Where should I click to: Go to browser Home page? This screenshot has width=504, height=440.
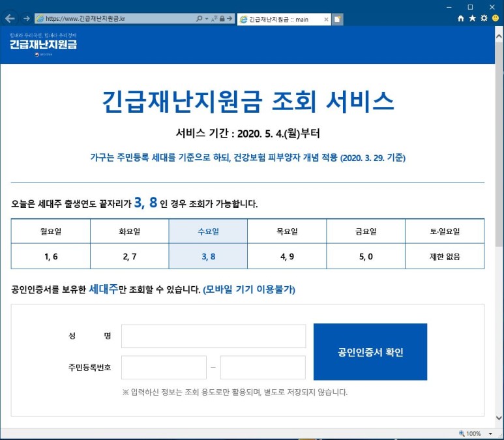pyautogui.click(x=460, y=18)
